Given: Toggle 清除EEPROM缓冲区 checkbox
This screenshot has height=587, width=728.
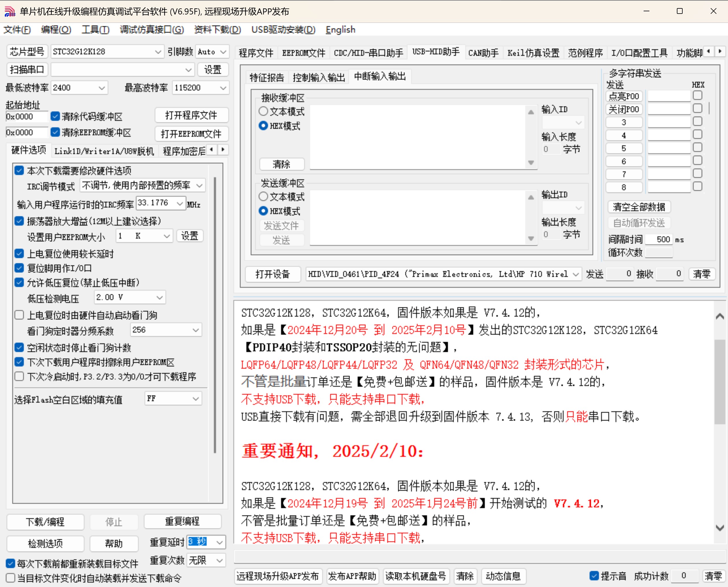Looking at the screenshot, I should point(55,132).
